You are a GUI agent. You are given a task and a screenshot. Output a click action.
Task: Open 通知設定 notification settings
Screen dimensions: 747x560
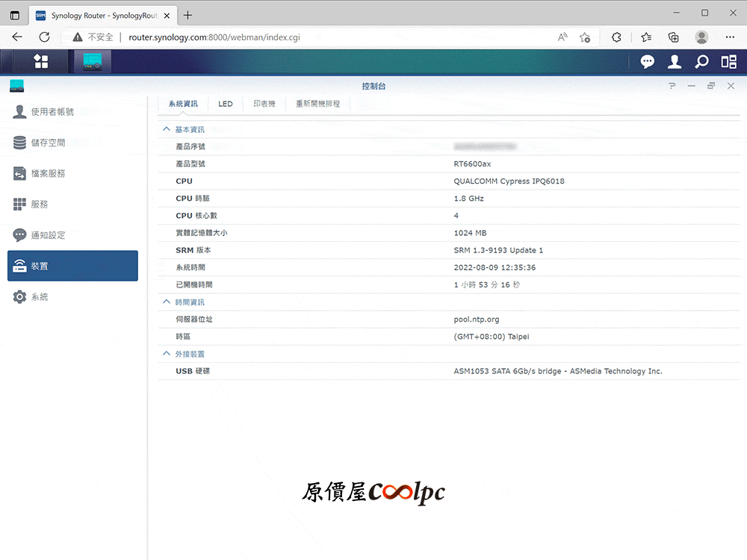73,235
